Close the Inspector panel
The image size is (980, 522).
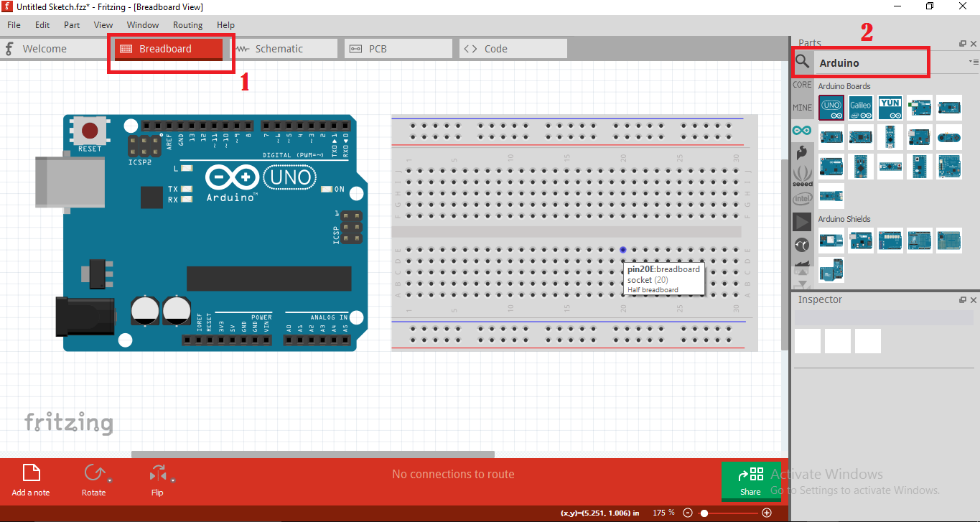[x=973, y=300]
